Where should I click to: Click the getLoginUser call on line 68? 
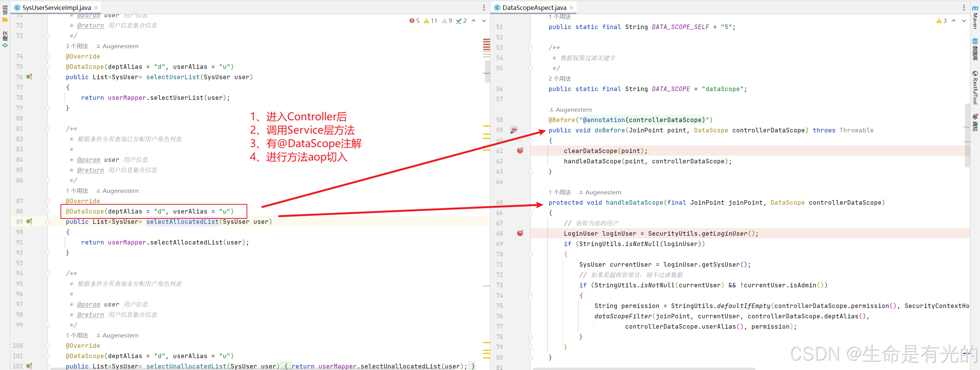[724, 233]
